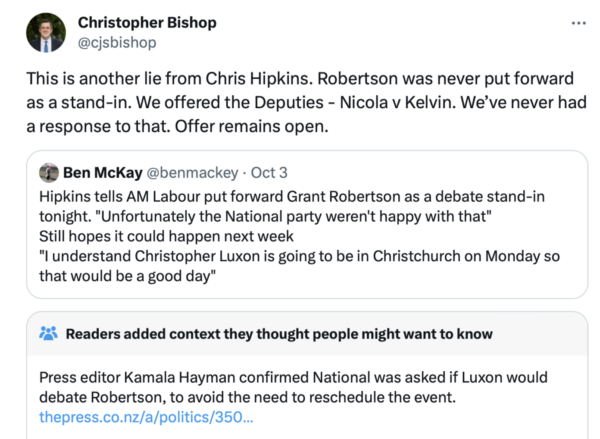Click the community notes people icon
This screenshot has height=439, width=600.
(x=48, y=333)
